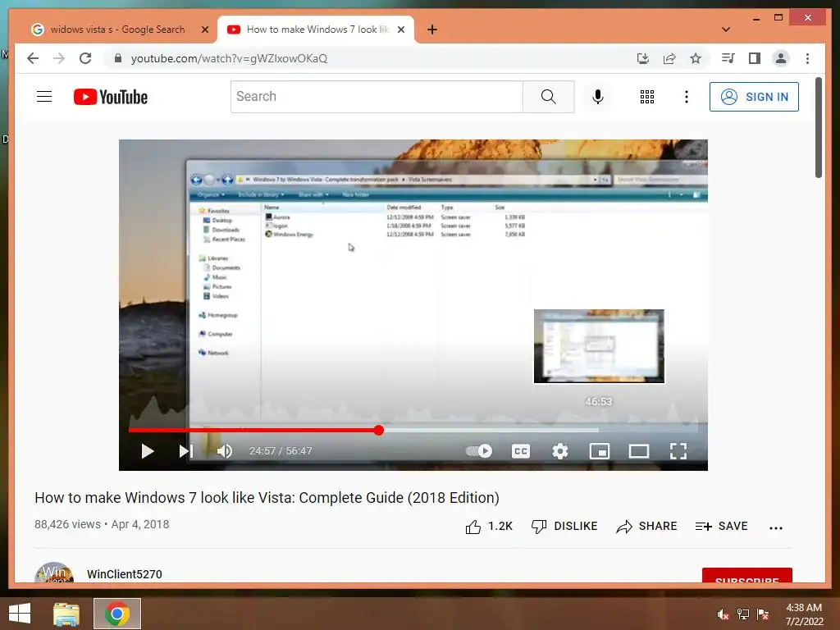Switch to the Google Search tab

(x=116, y=30)
